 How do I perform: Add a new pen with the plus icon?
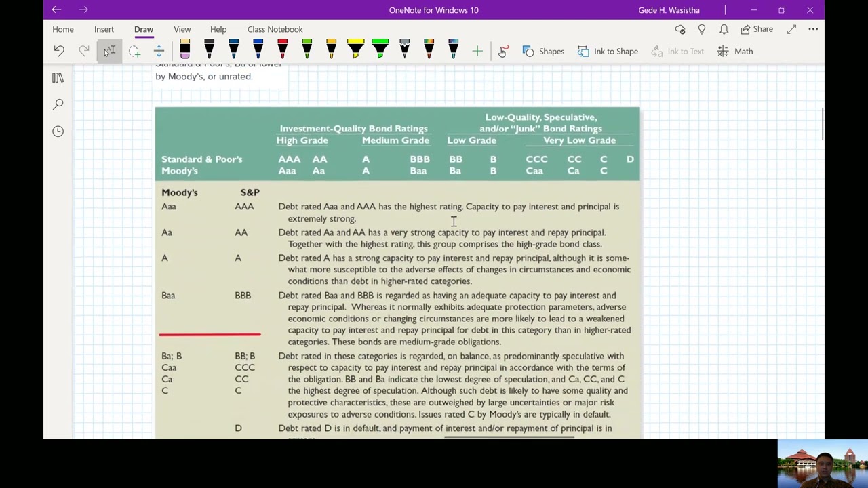click(477, 51)
